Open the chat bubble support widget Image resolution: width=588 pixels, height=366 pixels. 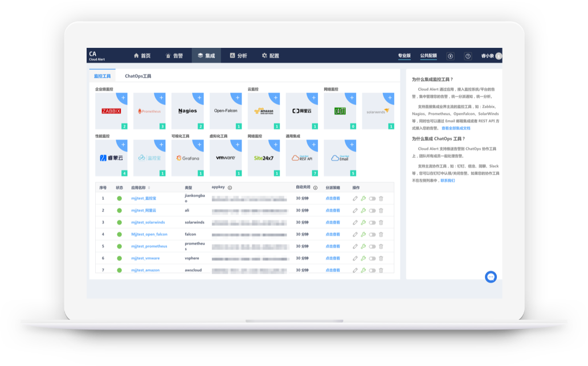click(491, 277)
